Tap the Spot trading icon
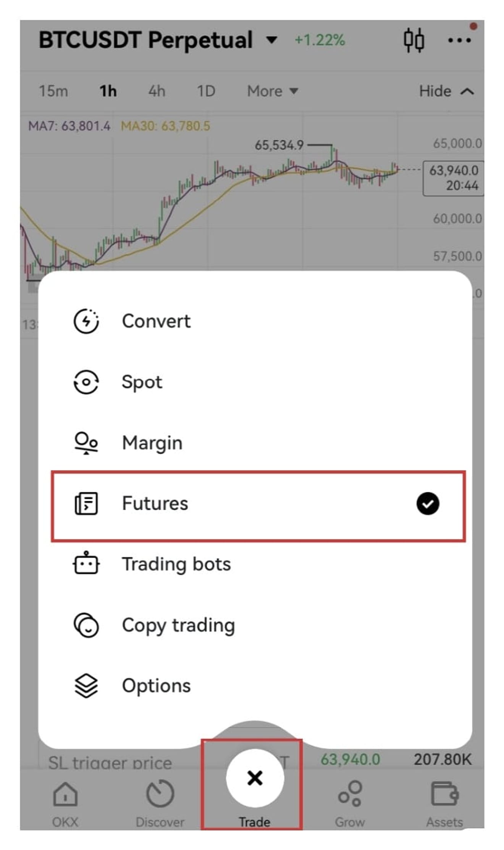504x850 pixels. click(86, 382)
